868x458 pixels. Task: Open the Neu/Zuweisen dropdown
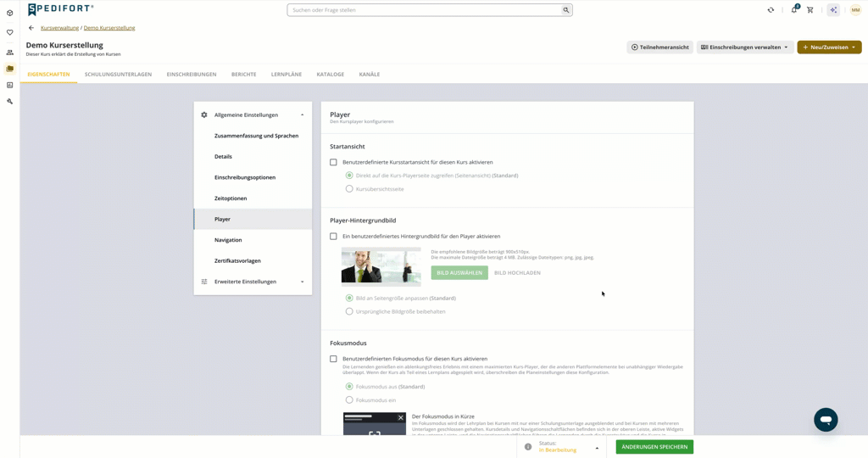tap(829, 47)
